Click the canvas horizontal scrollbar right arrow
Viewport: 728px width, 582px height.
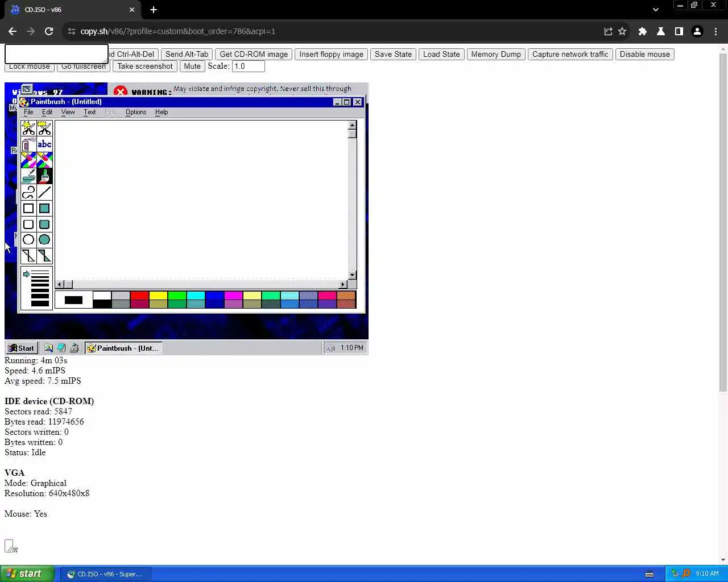(x=343, y=284)
